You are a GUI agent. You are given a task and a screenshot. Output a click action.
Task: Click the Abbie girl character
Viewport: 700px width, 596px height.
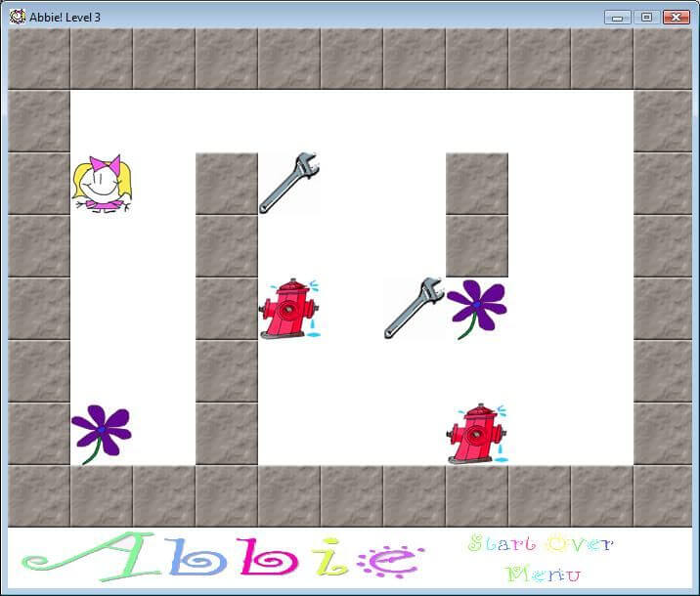(103, 184)
